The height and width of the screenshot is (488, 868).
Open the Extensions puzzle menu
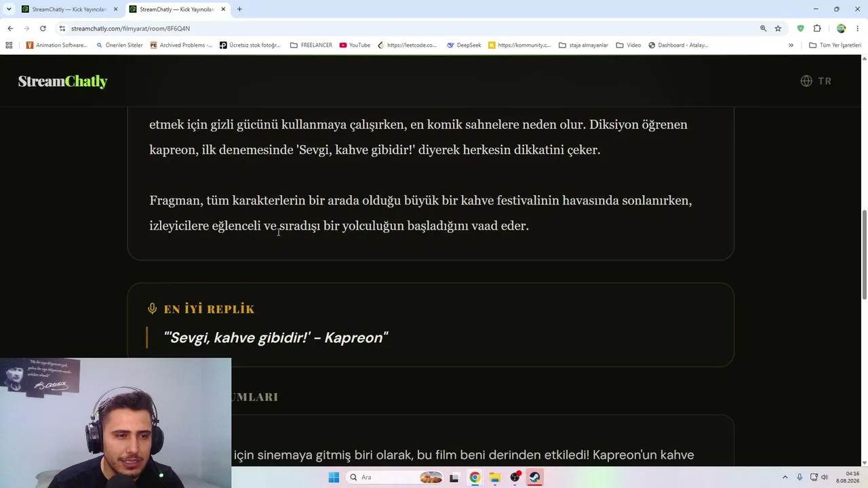[x=817, y=28]
